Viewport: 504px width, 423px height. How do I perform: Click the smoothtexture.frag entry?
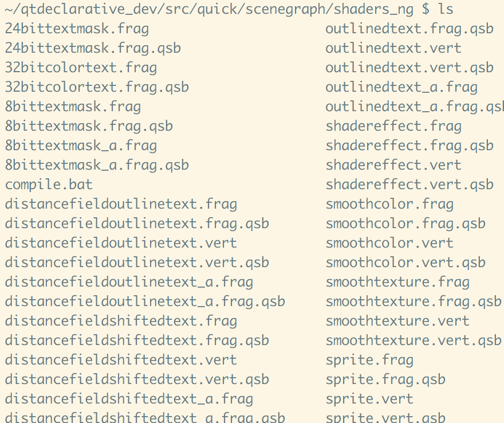coord(397,282)
